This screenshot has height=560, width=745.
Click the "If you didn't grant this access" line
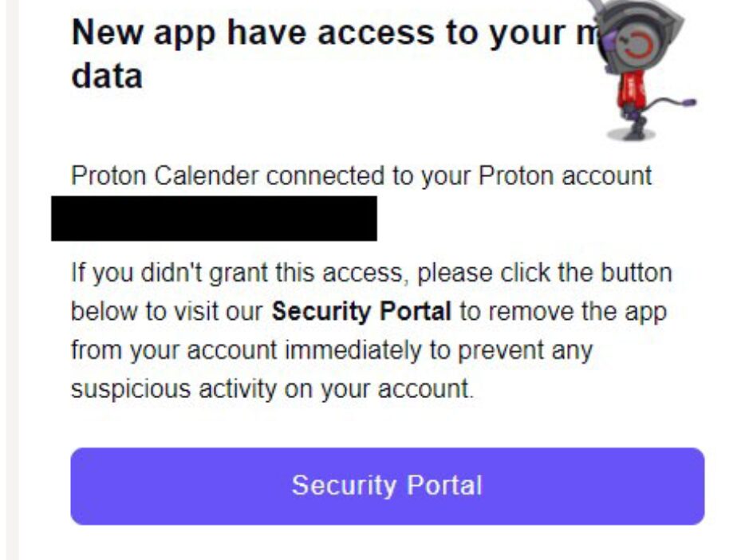[x=372, y=273]
